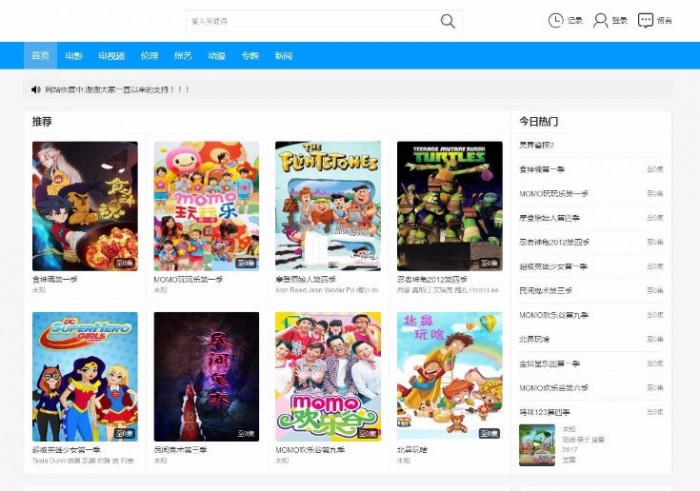The height and width of the screenshot is (491, 700).
Task: Click the magnifying glass search icon
Action: tap(448, 21)
